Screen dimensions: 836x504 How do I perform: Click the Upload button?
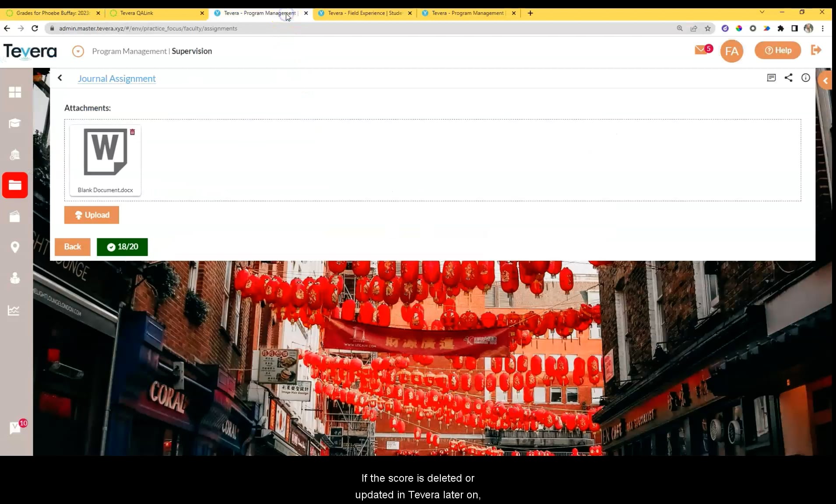[x=91, y=215]
